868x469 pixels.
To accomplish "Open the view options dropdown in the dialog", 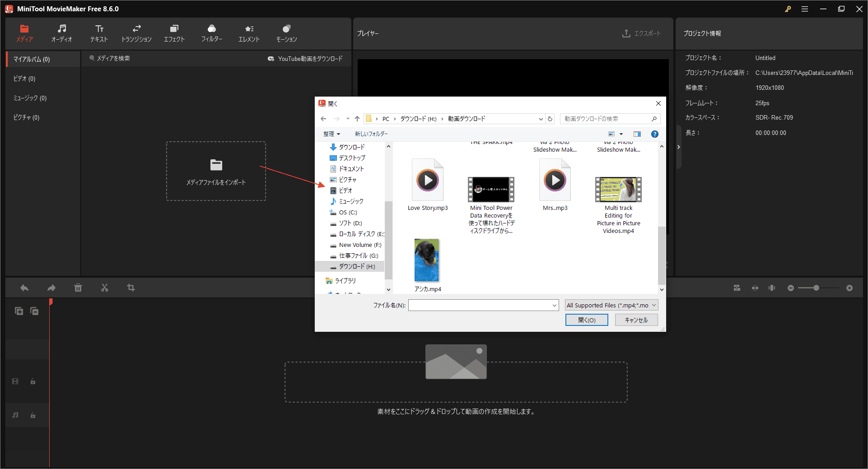I will (x=621, y=134).
